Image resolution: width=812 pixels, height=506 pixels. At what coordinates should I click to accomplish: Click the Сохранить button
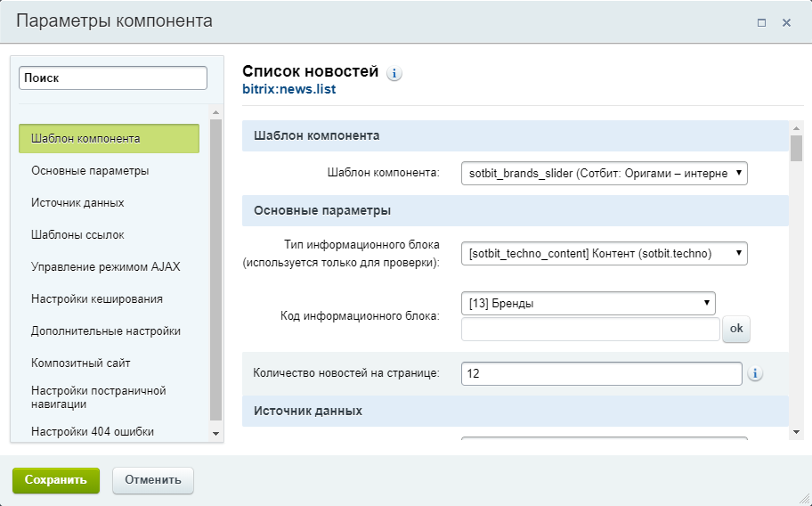56,480
